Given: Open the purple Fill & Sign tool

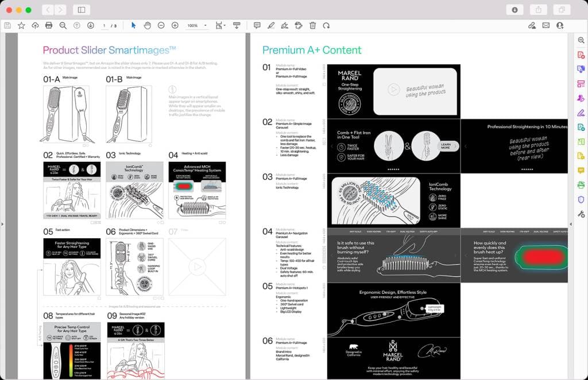Looking at the screenshot, I should click(x=581, y=113).
